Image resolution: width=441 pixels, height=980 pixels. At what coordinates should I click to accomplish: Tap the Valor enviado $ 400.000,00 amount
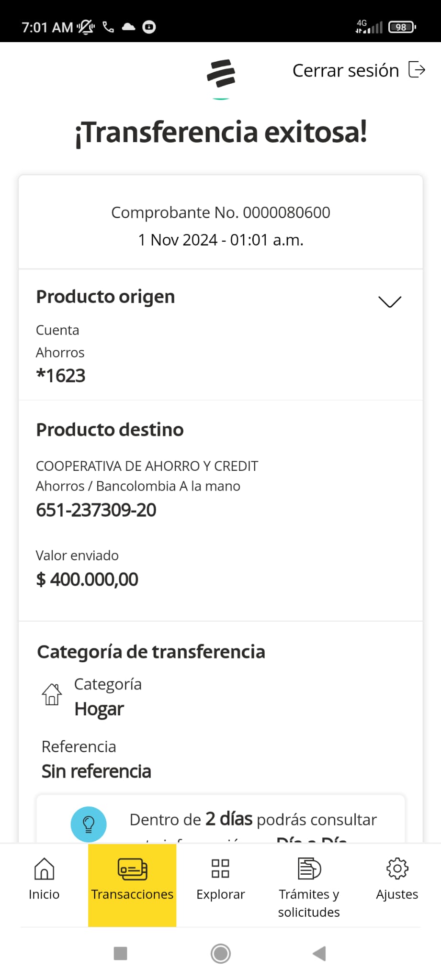[87, 579]
